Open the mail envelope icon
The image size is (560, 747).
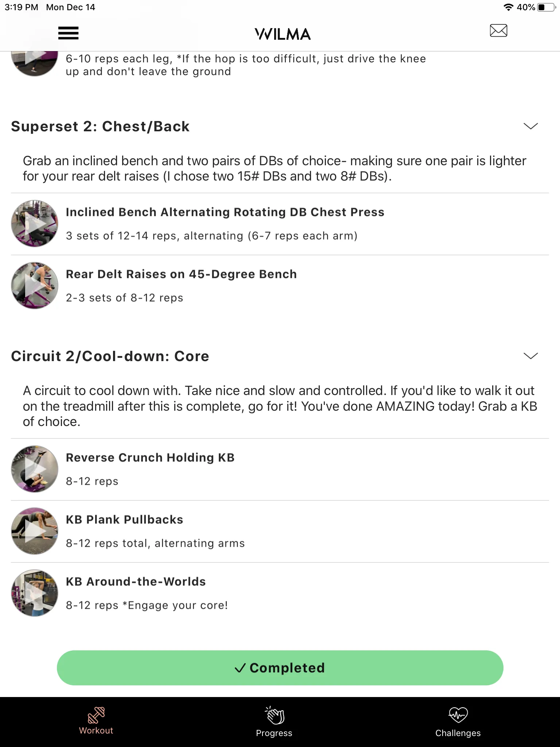[x=498, y=31]
